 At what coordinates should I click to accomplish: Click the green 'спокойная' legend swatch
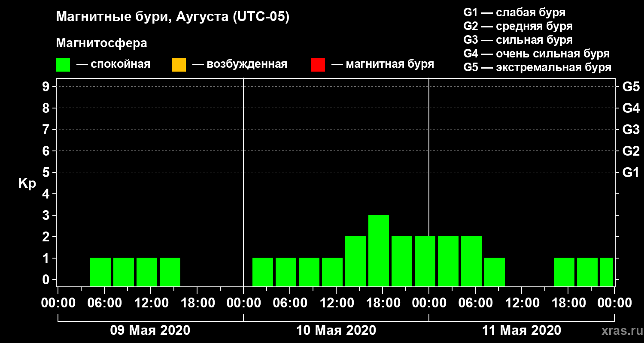pyautogui.click(x=63, y=65)
